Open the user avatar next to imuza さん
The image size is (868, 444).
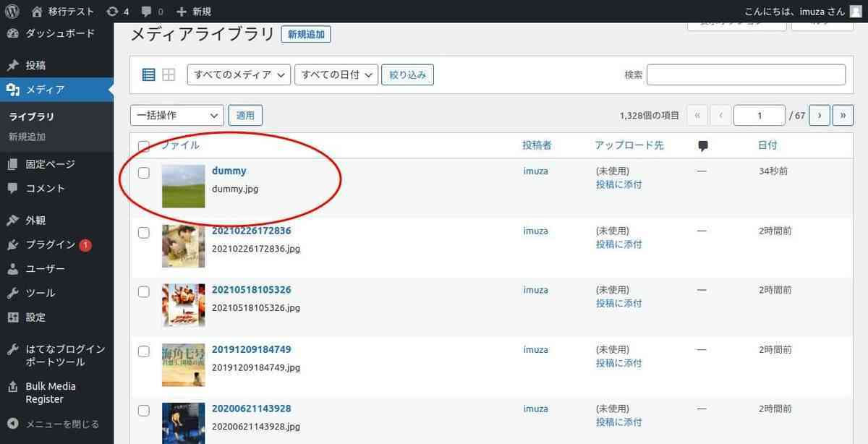(x=856, y=11)
